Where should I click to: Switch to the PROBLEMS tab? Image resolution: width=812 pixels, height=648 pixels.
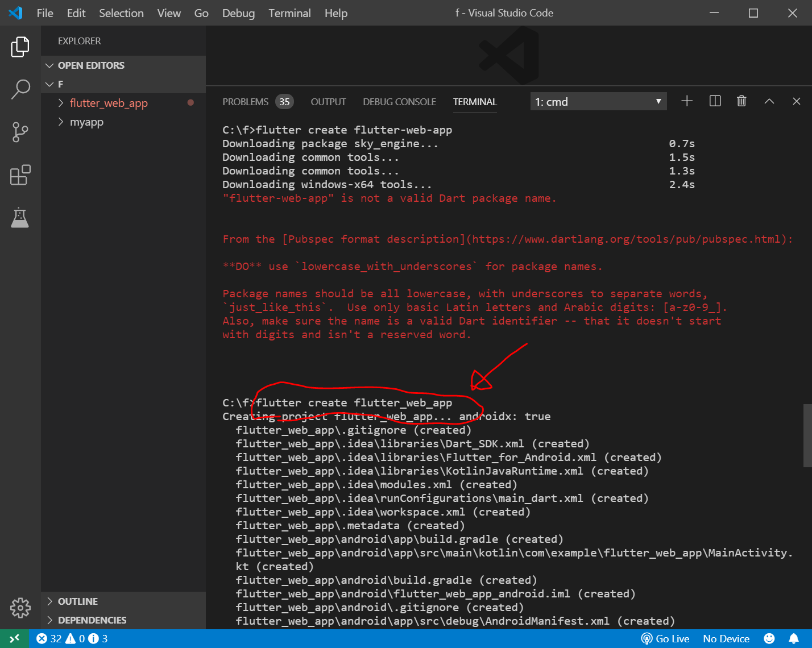tap(245, 102)
